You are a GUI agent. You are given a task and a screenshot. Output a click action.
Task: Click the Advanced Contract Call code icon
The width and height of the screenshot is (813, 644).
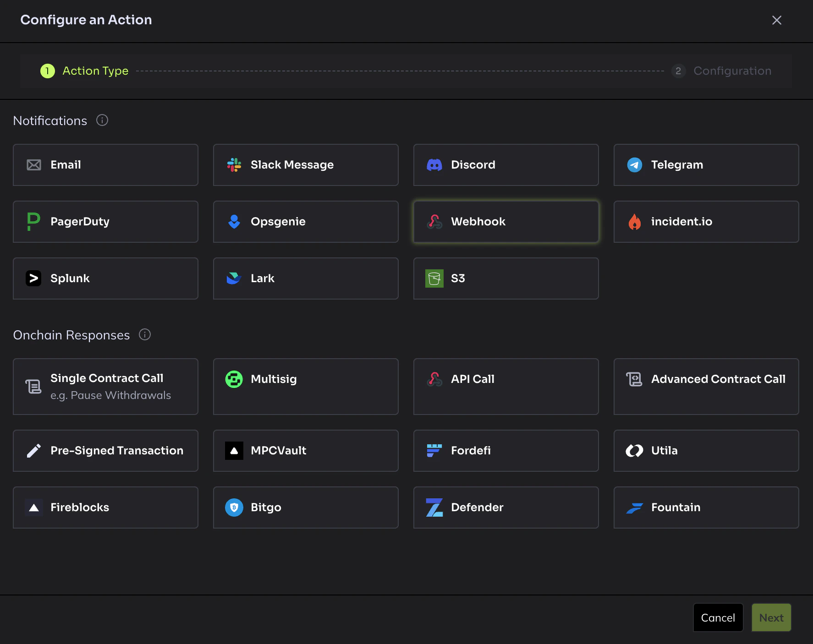click(x=634, y=379)
